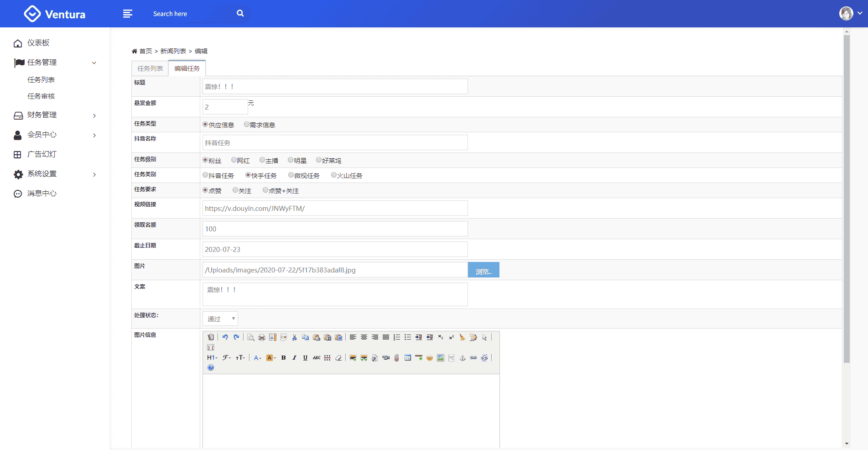This screenshot has height=450, width=868.
Task: Click the scissors cut icon
Action: 295,337
